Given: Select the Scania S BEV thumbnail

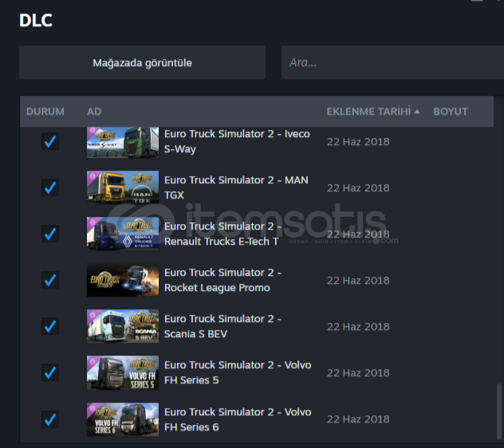Looking at the screenshot, I should pos(123,326).
